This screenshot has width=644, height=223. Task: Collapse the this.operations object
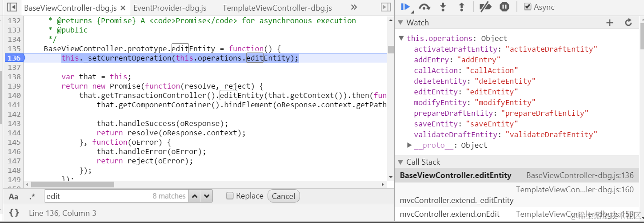click(401, 38)
